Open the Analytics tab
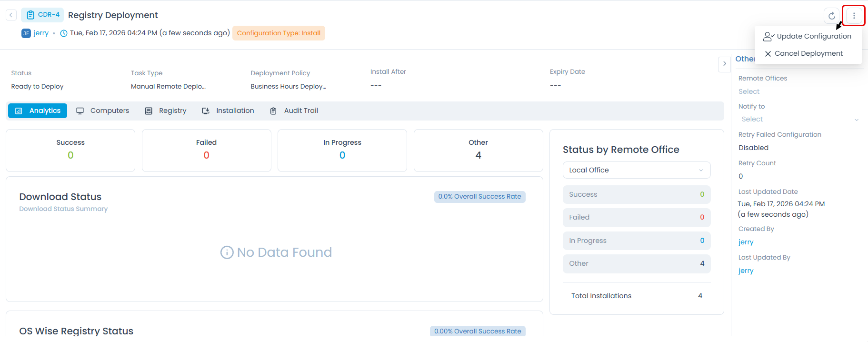 pos(38,111)
